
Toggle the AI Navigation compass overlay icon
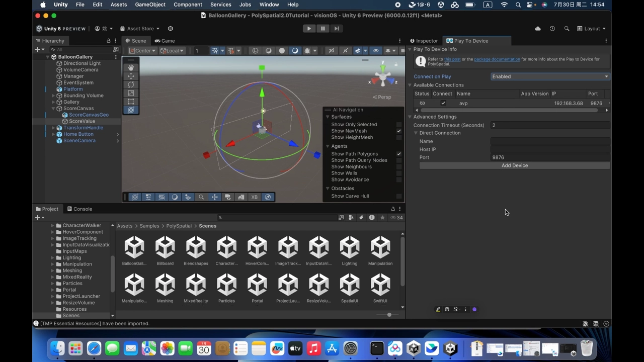[x=268, y=197]
